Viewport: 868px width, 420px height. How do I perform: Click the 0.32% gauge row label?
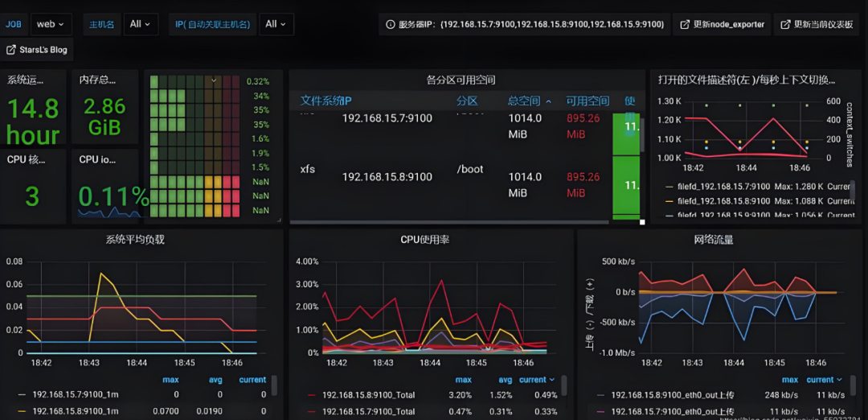click(x=258, y=81)
